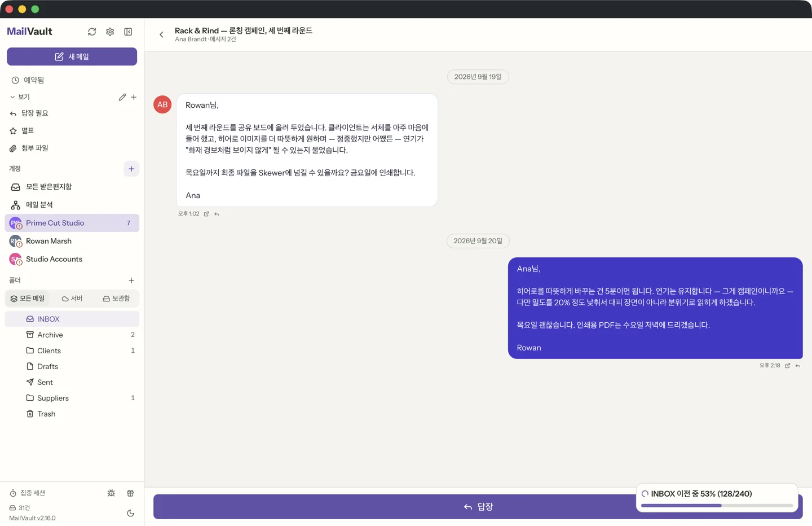Screen dimensions: 812x526
Task: Reply to Ana's 오후 1:02 message icon
Action: point(217,214)
